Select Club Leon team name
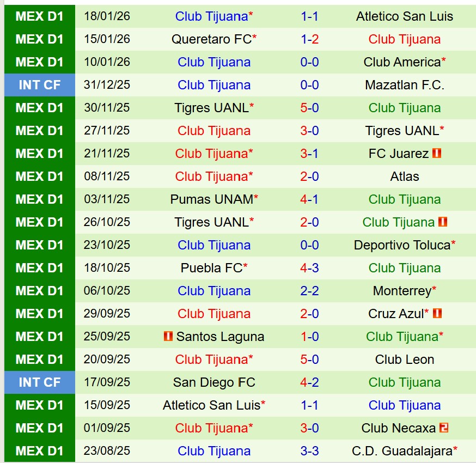 click(405, 360)
